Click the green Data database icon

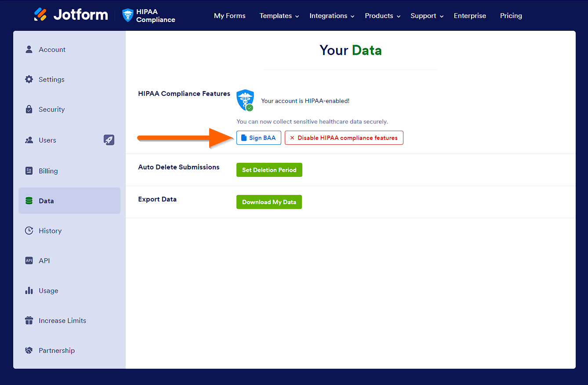[x=29, y=201]
